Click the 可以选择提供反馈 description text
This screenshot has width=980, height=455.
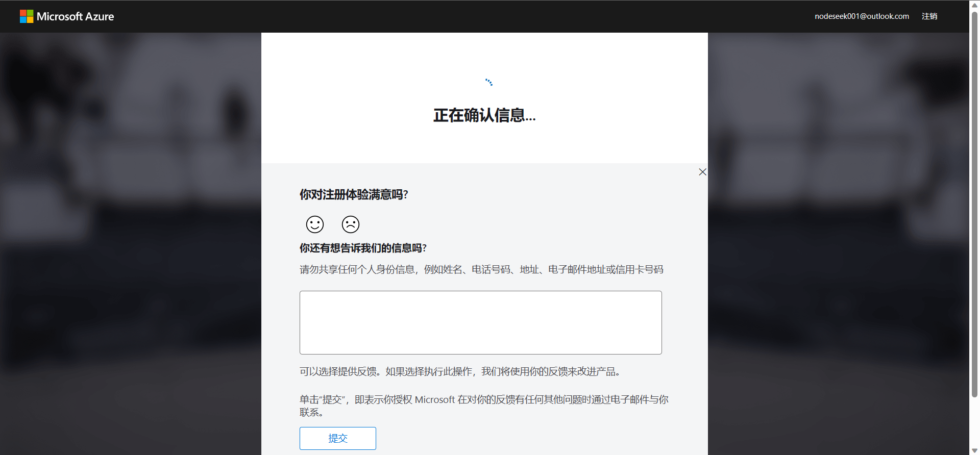459,371
